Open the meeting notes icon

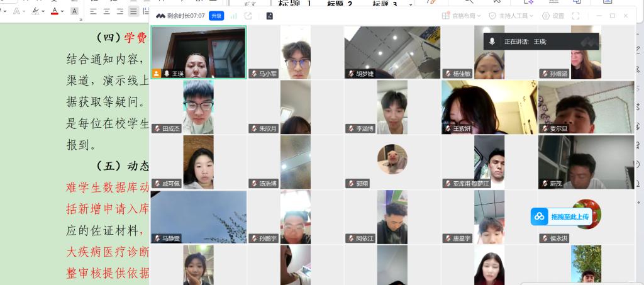tap(270, 16)
